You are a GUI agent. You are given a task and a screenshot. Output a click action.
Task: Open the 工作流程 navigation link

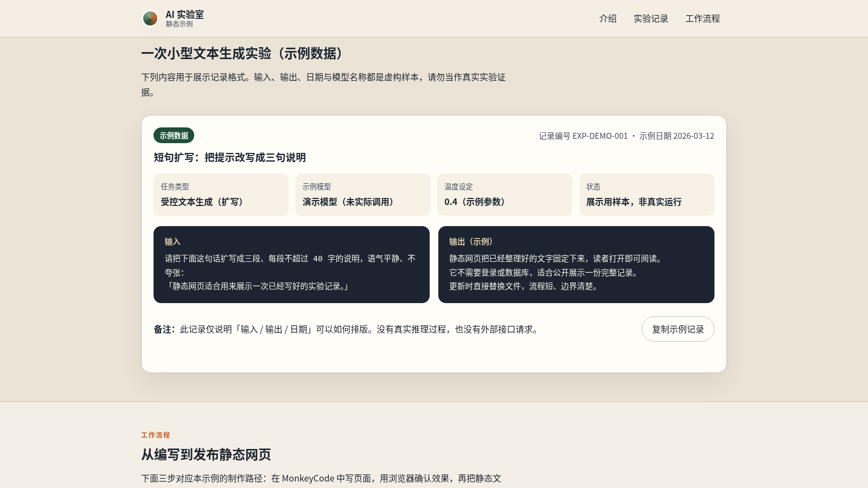pos(703,18)
